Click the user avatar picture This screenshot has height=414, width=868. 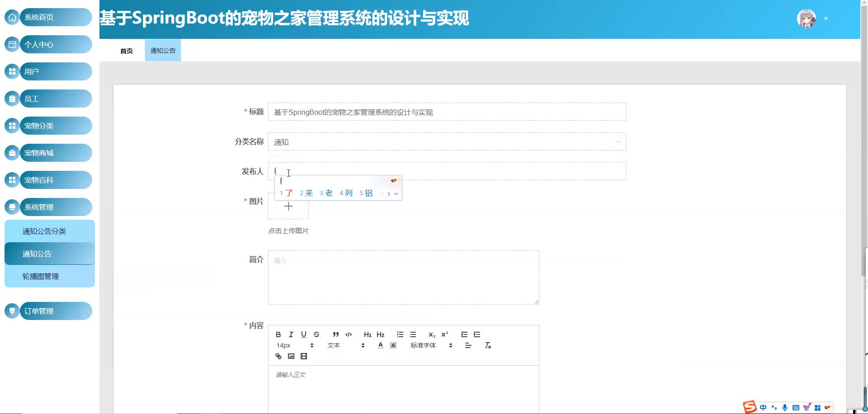(807, 19)
